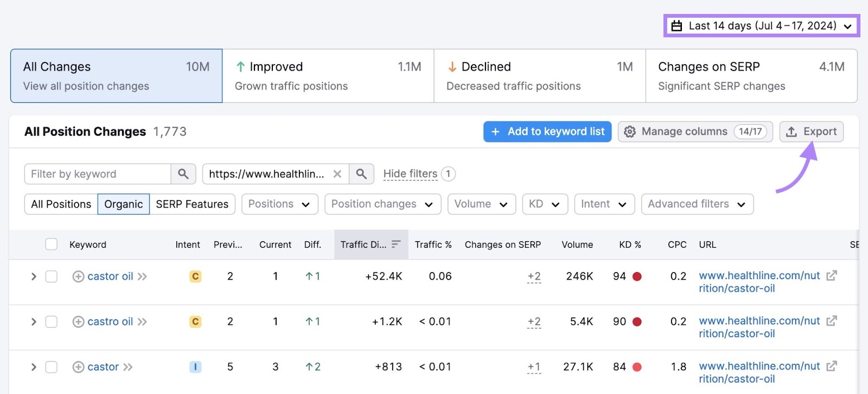This screenshot has height=394, width=868.
Task: Select the SERP Features positions tab
Action: click(192, 204)
